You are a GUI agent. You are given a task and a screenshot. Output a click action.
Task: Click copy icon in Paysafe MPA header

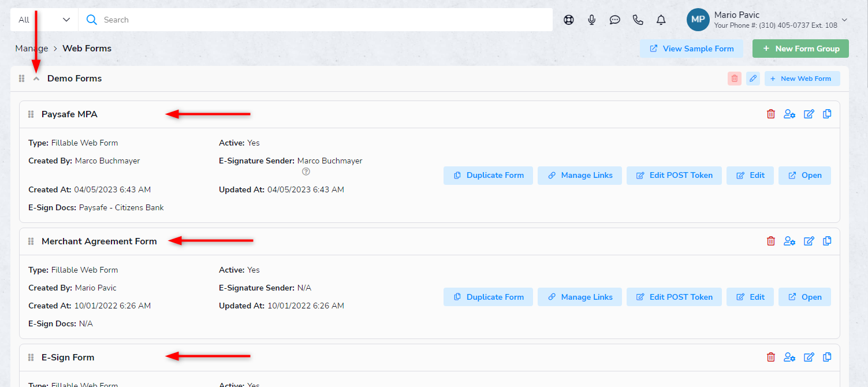point(827,114)
